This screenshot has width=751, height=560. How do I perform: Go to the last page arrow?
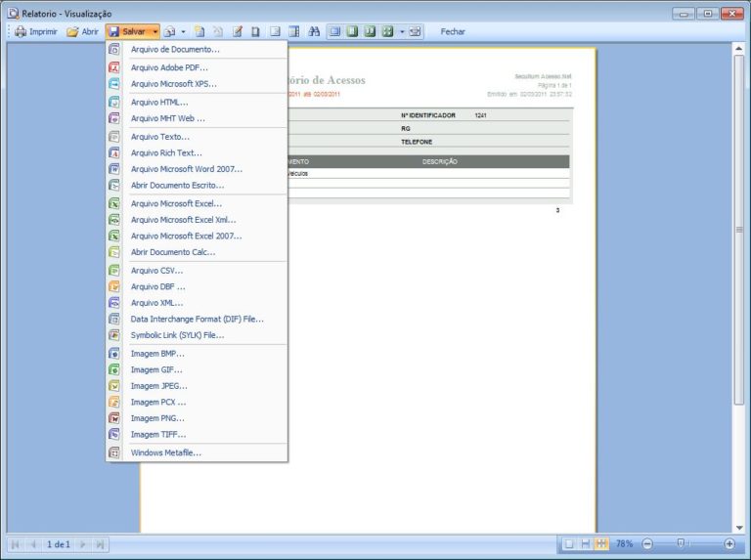coord(100,544)
